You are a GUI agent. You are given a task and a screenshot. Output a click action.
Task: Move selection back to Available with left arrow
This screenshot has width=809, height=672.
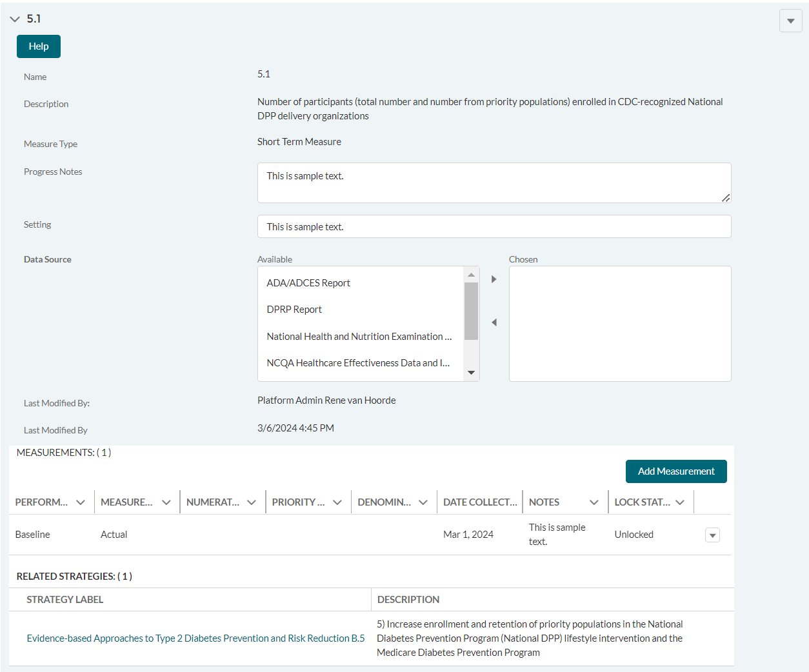point(494,322)
